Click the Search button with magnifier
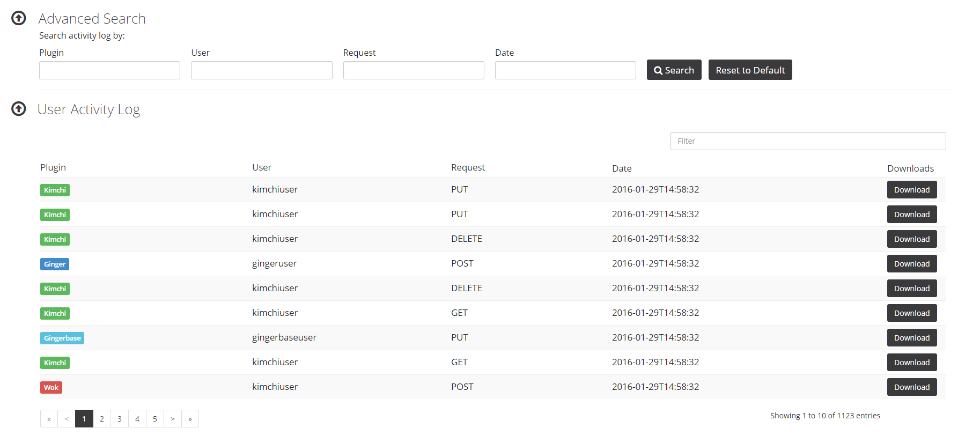Screen dimensions: 980x443 pyautogui.click(x=674, y=70)
